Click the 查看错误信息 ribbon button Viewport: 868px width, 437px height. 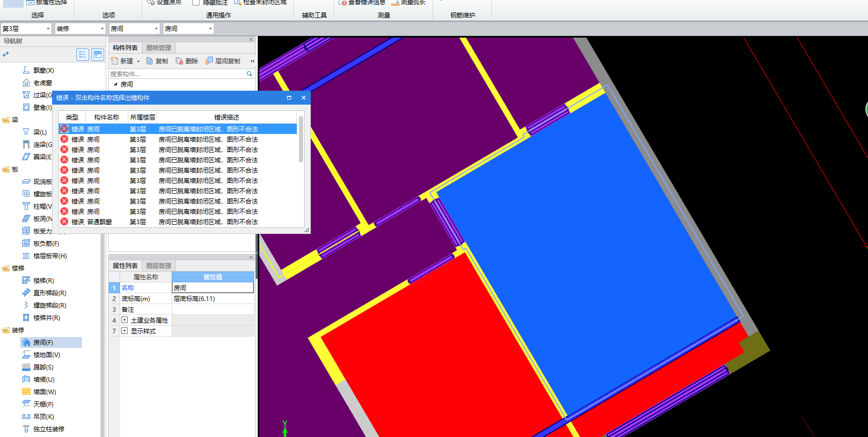tap(362, 3)
